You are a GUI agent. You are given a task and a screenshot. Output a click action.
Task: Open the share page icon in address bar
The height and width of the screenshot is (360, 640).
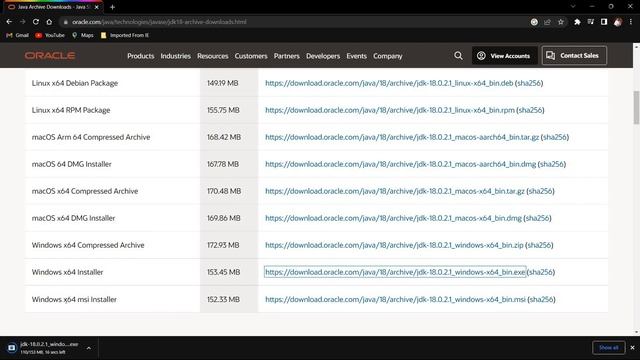pos(547,22)
